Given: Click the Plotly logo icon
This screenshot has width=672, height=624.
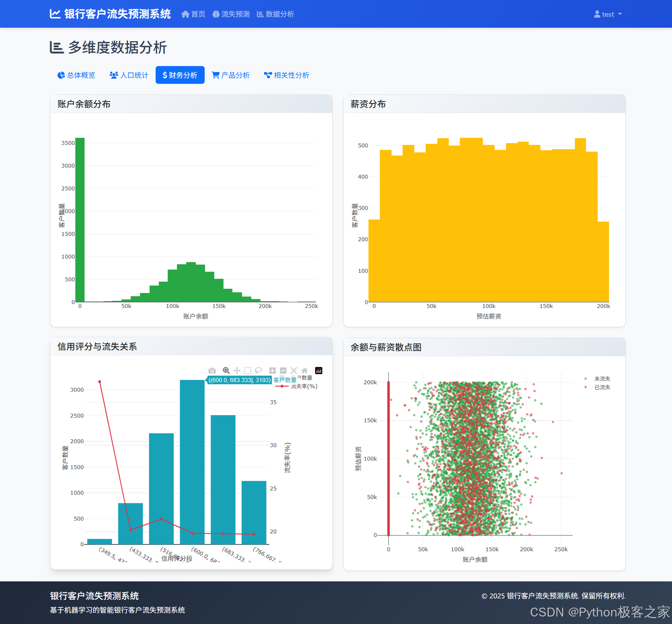Looking at the screenshot, I should tap(319, 371).
